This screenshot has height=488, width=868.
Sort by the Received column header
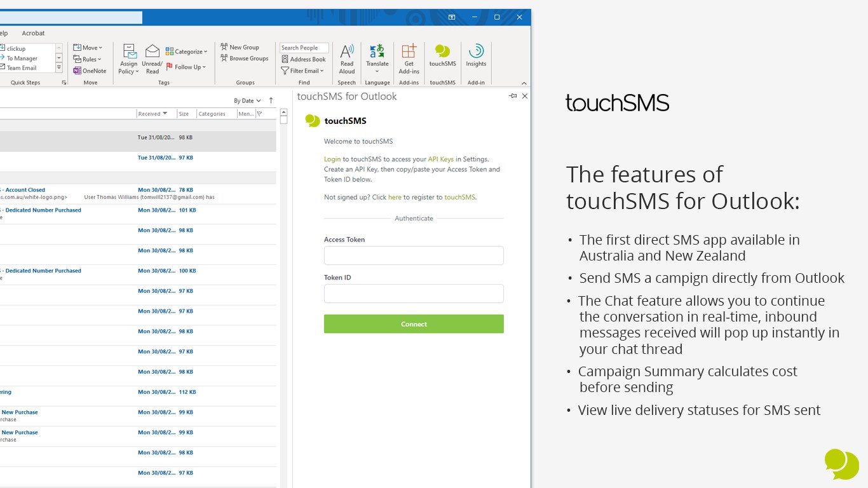[x=156, y=114]
